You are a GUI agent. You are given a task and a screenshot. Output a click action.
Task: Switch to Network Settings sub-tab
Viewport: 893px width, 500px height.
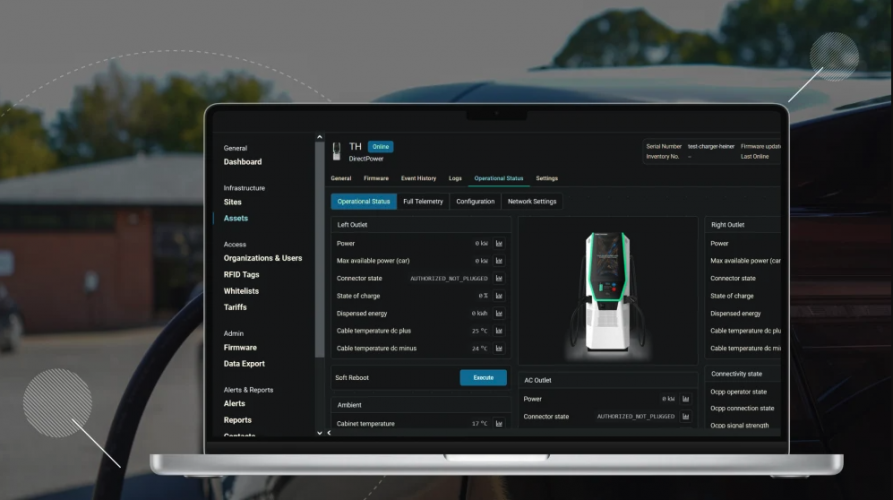coord(532,202)
